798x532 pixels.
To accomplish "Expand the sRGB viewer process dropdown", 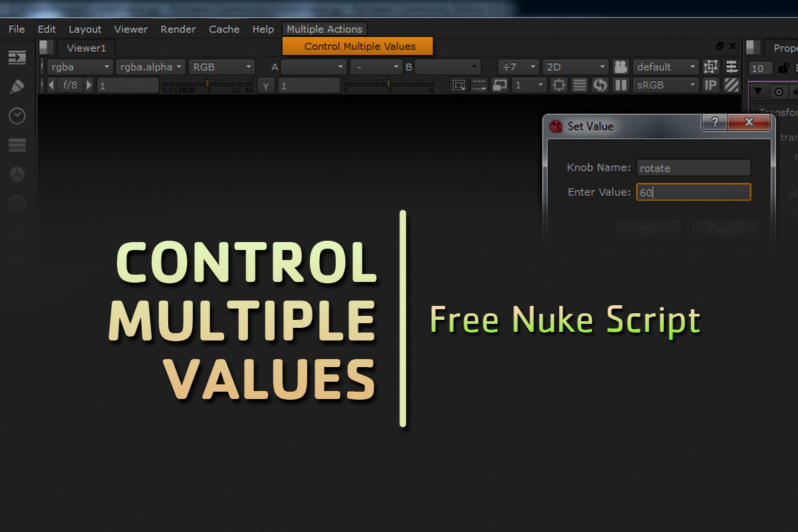I will pos(666,85).
